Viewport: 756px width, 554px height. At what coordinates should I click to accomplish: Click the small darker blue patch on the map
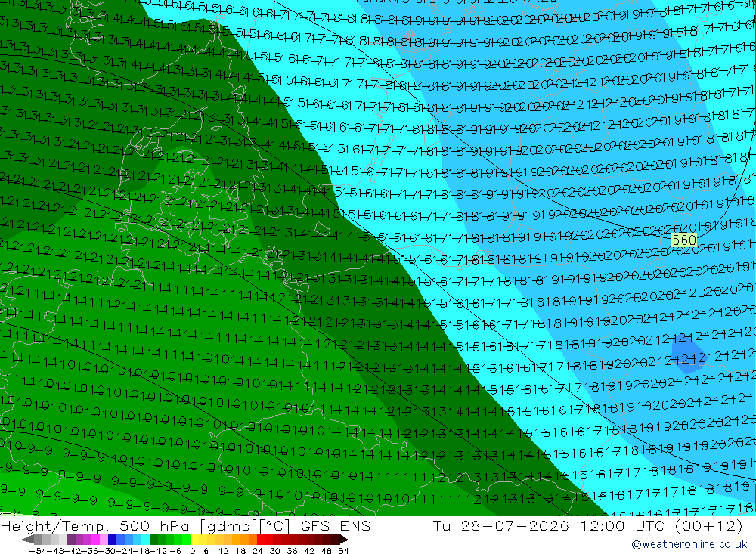(x=689, y=356)
